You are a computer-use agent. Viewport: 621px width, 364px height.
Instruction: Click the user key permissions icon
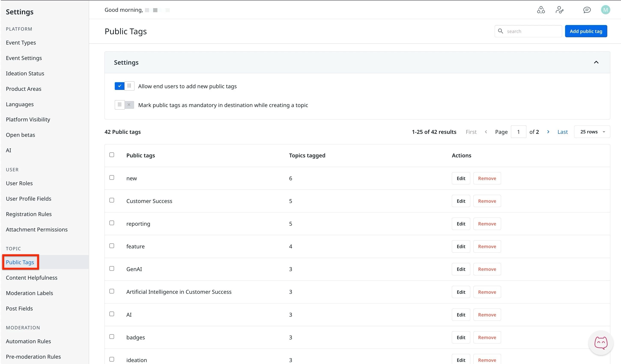[559, 10]
